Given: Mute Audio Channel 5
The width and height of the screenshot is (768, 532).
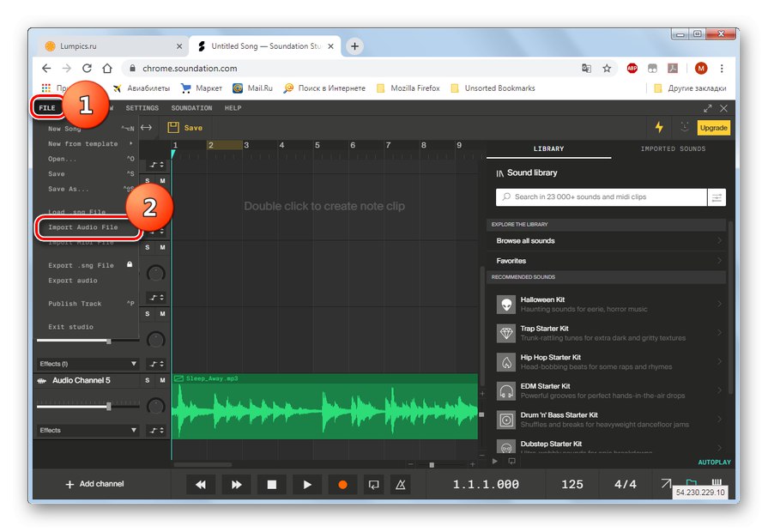Looking at the screenshot, I should point(162,380).
